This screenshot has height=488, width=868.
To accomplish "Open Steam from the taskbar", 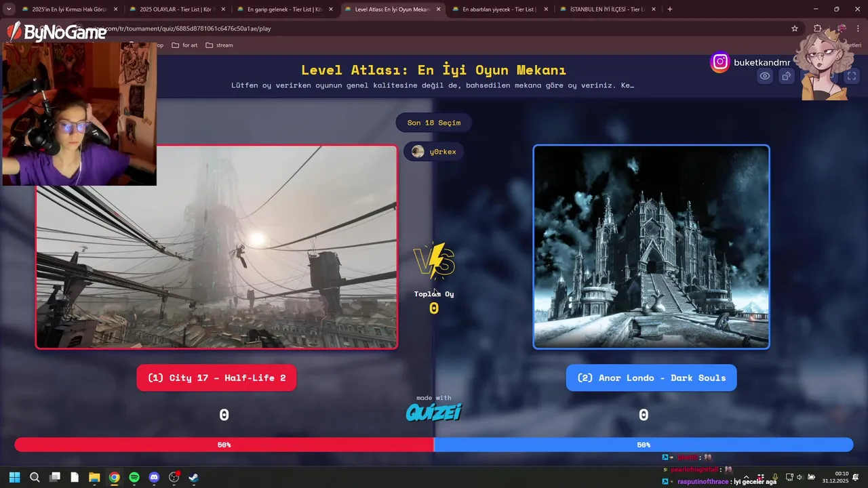I will point(193,477).
